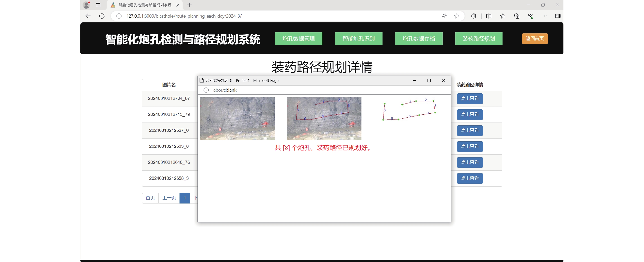644x262 pixels.
Task: Open a new browser tab
Action: 189,5
